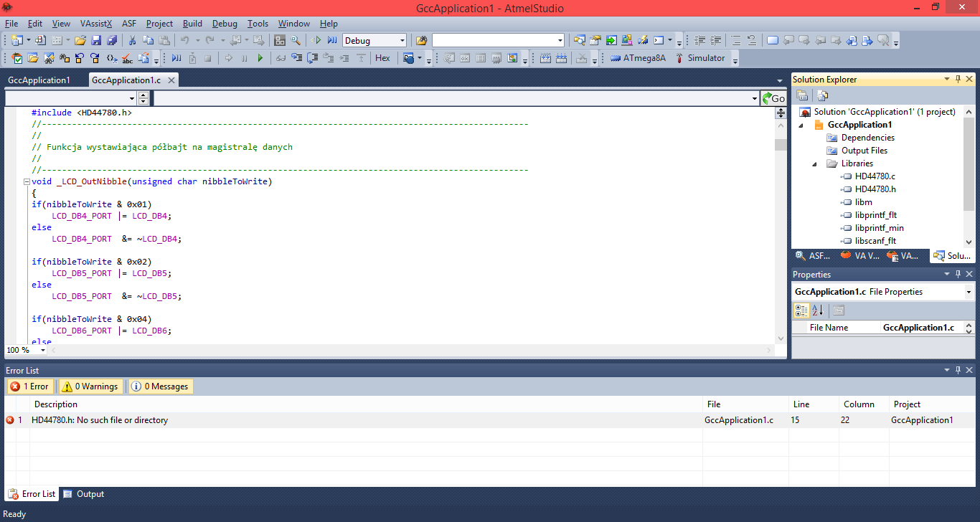
Task: Toggle bookmark on current line icon
Action: click(773, 40)
